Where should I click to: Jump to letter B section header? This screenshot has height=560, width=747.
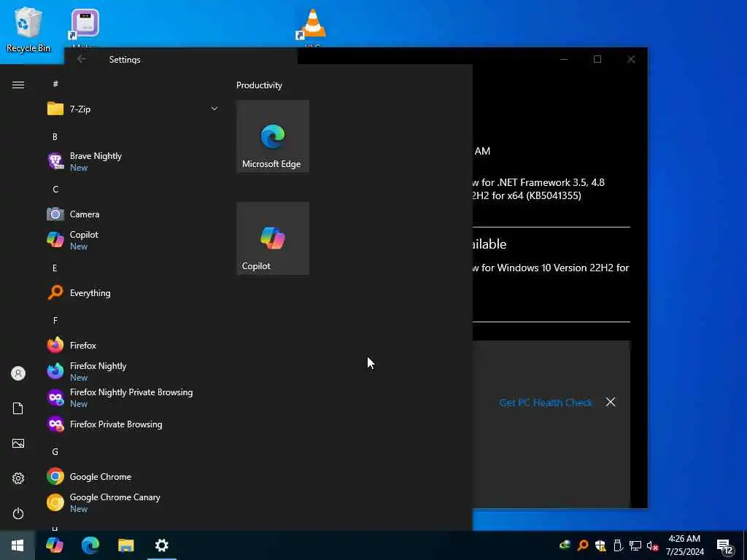[x=55, y=136]
